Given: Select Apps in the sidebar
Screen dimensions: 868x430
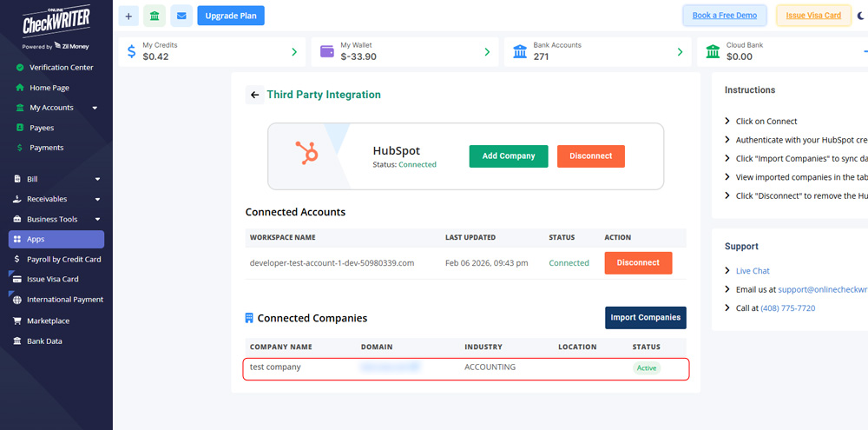Looking at the screenshot, I should click(56, 240).
